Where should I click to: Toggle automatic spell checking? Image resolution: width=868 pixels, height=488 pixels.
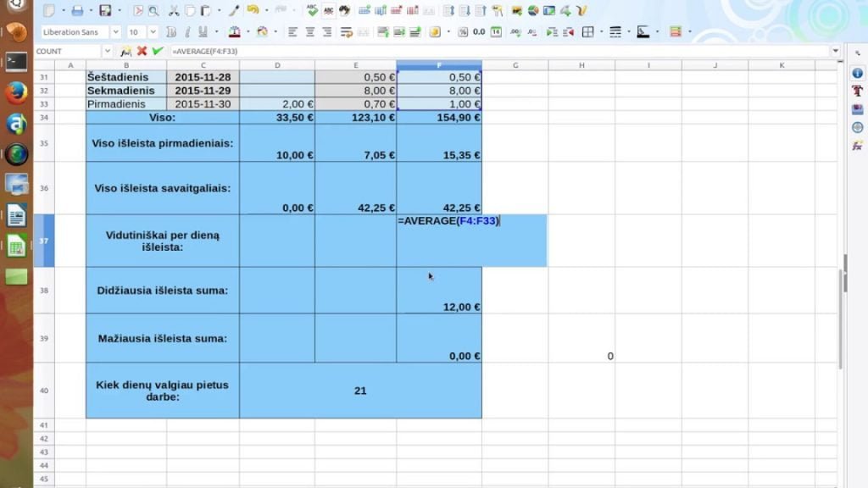click(328, 10)
